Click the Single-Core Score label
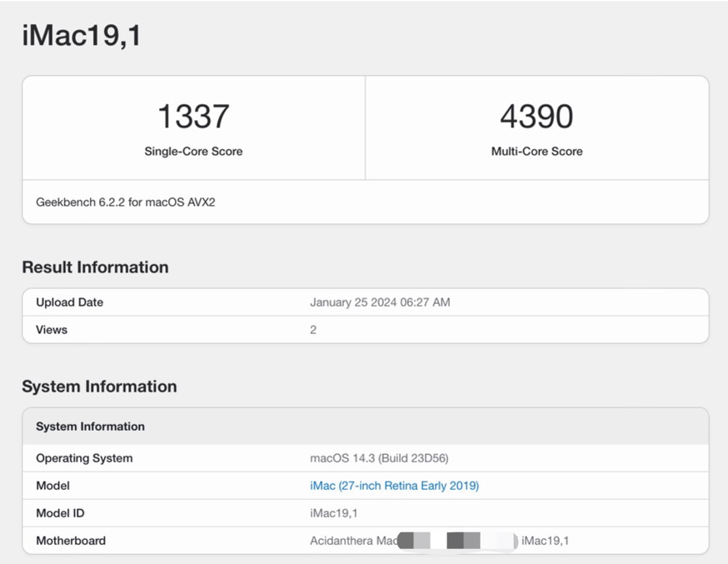This screenshot has width=728, height=564. pos(193,152)
